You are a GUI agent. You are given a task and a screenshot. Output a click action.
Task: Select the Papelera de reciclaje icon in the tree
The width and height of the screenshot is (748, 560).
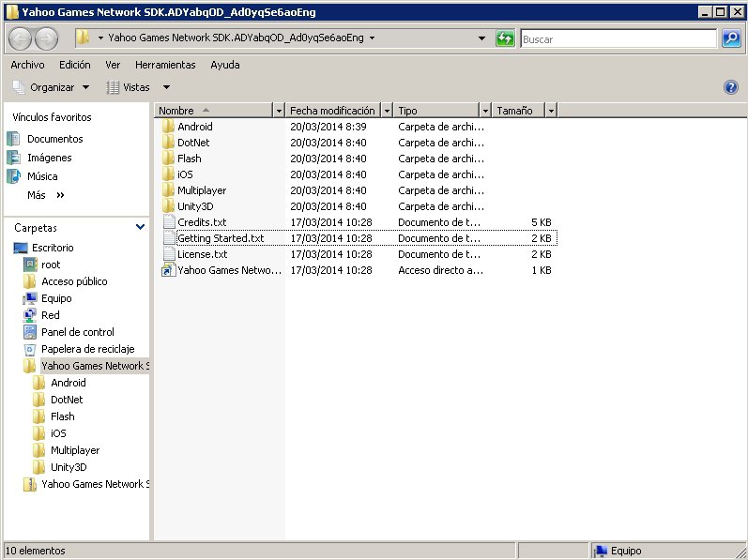(30, 349)
